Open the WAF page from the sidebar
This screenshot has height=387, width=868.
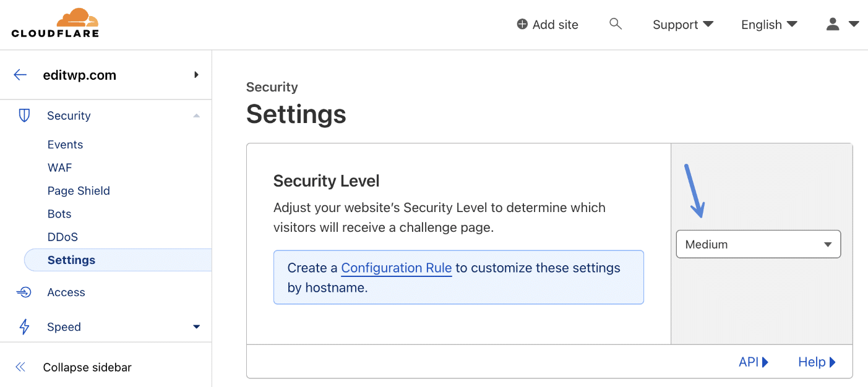59,167
